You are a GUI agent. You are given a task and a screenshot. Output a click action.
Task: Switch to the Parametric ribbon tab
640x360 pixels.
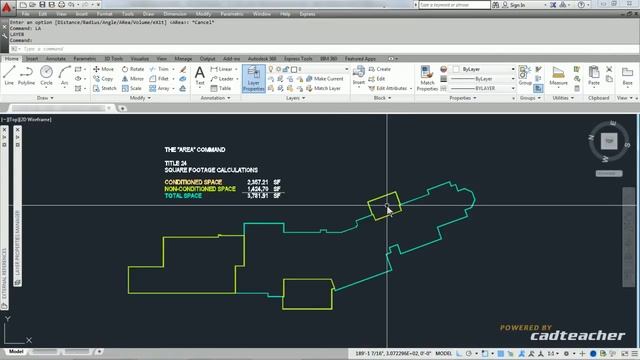pos(84,59)
